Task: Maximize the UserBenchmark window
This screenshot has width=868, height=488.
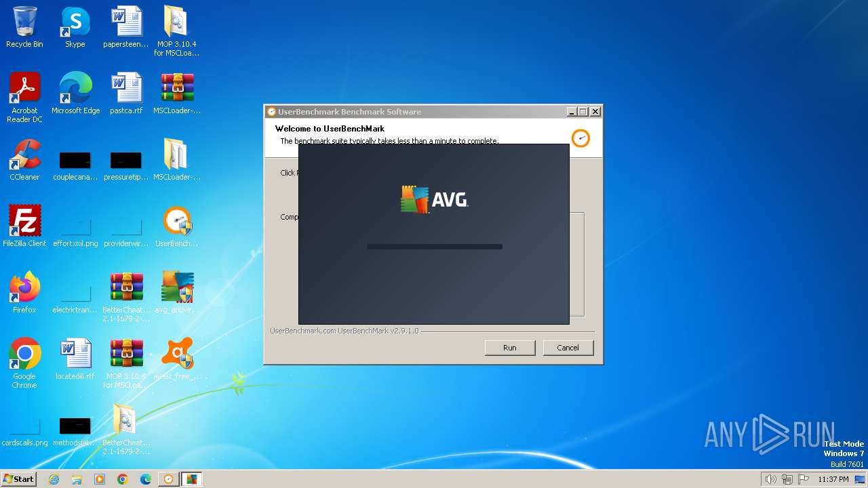Action: (x=583, y=112)
